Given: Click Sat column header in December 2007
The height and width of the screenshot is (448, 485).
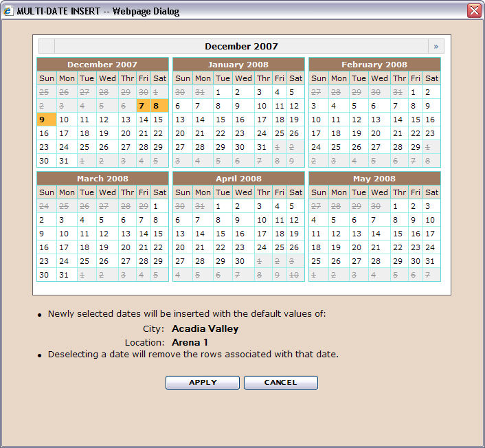Looking at the screenshot, I should [x=159, y=78].
